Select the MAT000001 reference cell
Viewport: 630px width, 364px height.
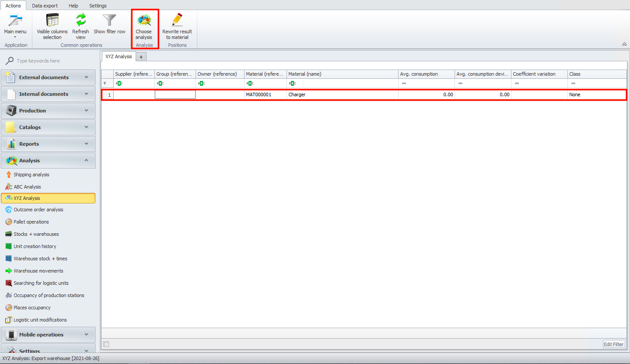point(266,94)
